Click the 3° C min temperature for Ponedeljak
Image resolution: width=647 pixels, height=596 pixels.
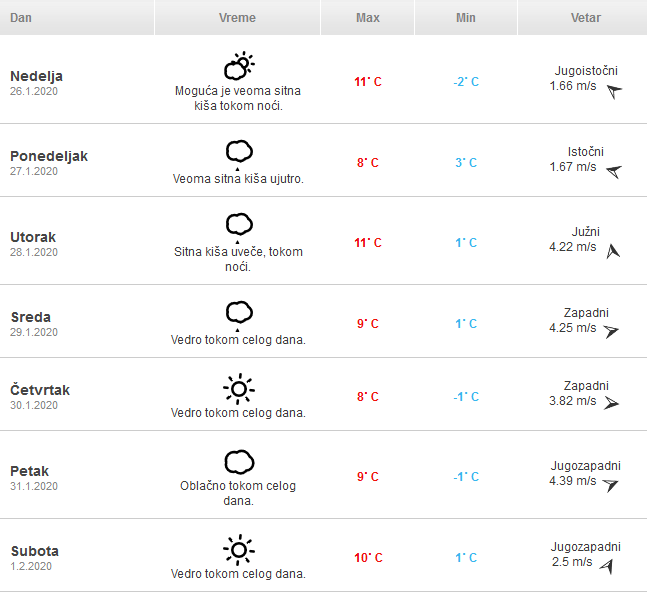[x=466, y=163]
